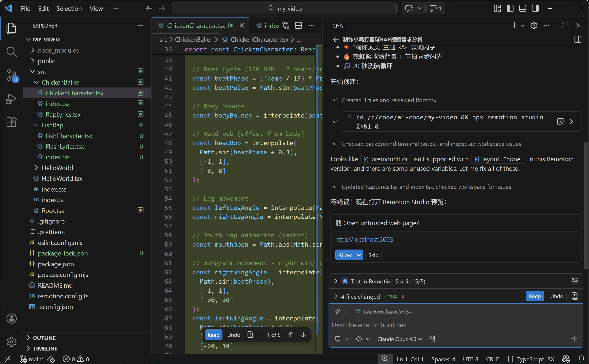Toggle the primary side bar layout button

pyautogui.click(x=510, y=8)
